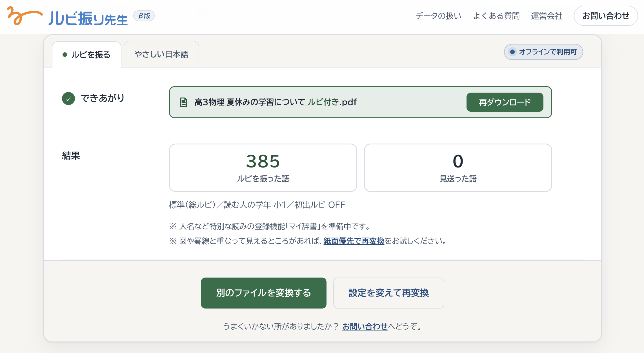Click the 再ダウンロード button
This screenshot has width=644, height=353.
pos(505,102)
